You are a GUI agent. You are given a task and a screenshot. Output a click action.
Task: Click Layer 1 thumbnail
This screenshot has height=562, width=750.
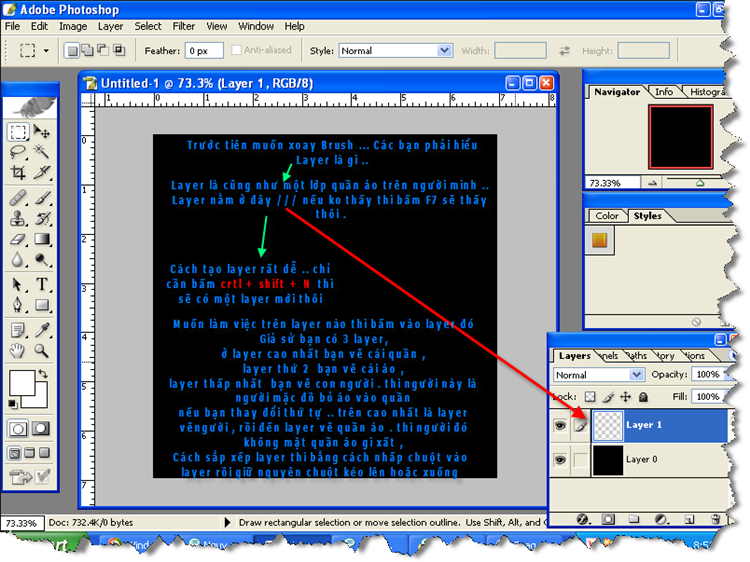click(x=608, y=425)
